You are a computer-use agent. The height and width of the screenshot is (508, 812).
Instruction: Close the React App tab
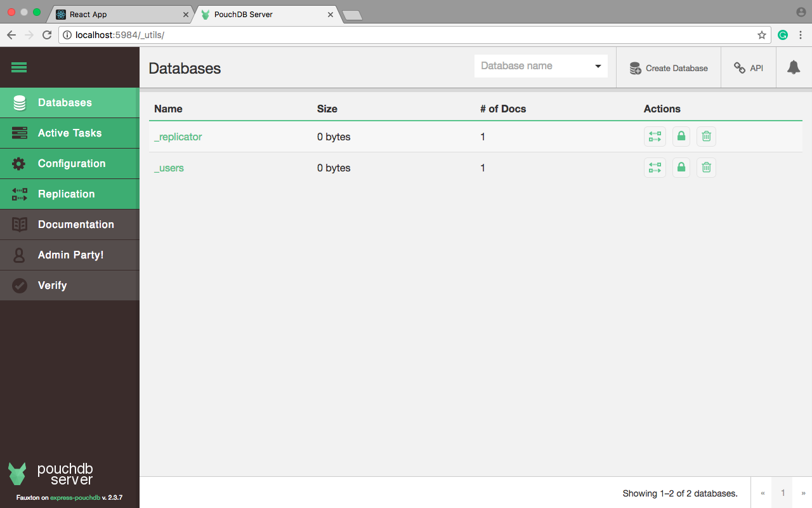(186, 14)
